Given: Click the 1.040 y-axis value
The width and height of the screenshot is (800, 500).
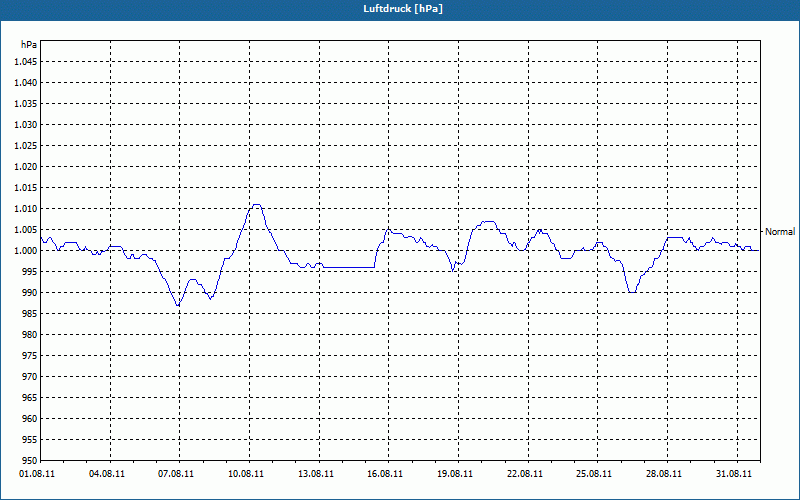Looking at the screenshot, I should 26,83.
